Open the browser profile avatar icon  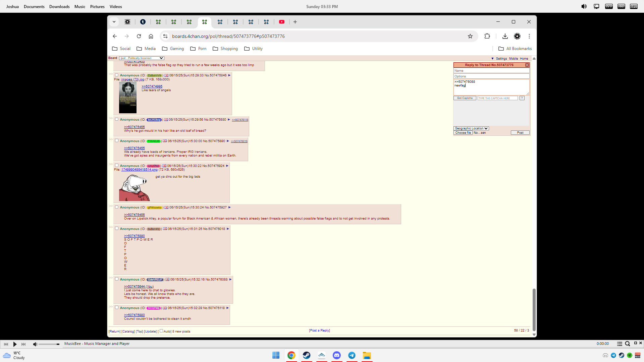coord(517,36)
